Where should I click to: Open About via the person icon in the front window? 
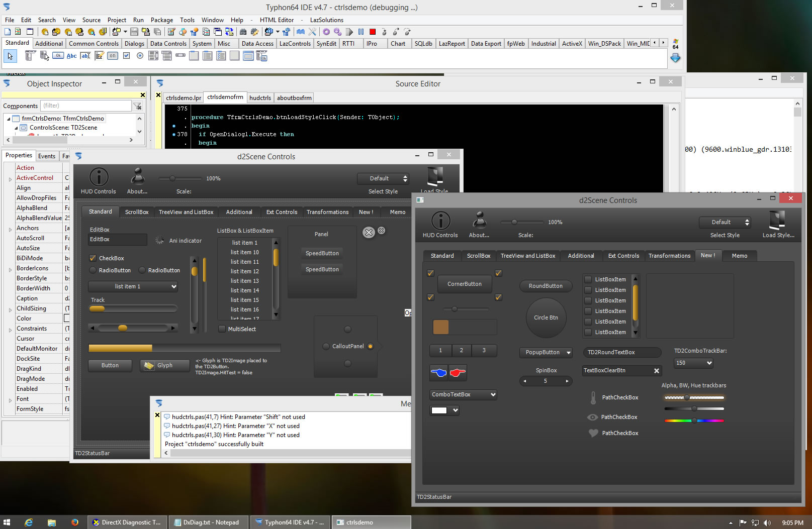click(x=479, y=221)
